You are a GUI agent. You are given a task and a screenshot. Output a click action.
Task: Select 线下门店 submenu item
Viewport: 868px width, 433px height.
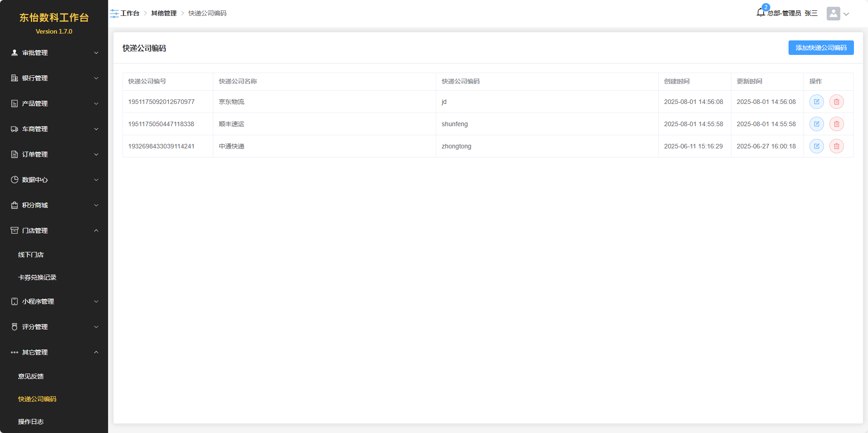coord(31,255)
